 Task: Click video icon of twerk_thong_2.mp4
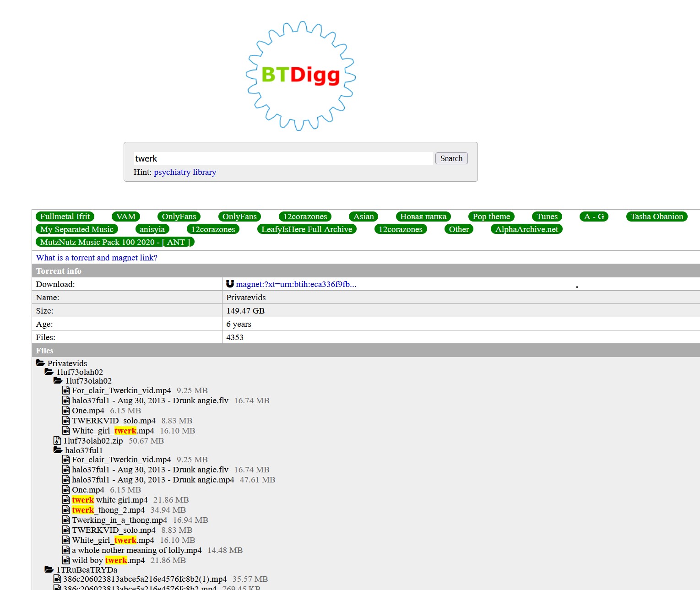[66, 510]
